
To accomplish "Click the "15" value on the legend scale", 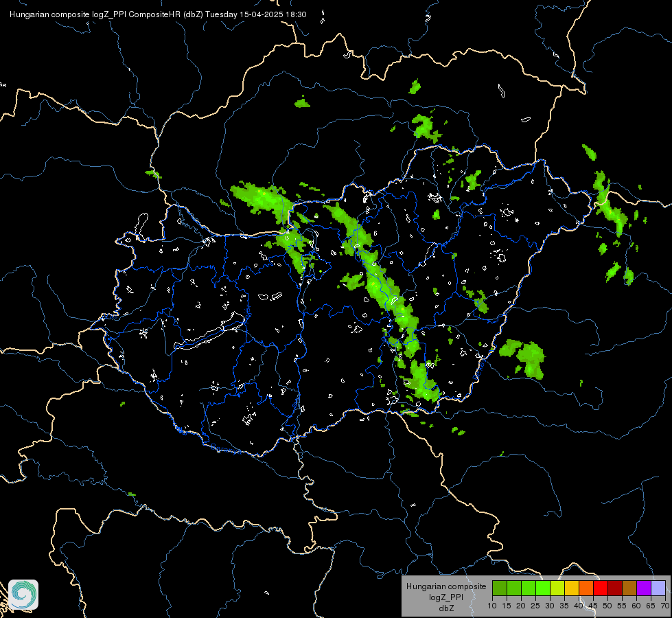I will [x=507, y=606].
